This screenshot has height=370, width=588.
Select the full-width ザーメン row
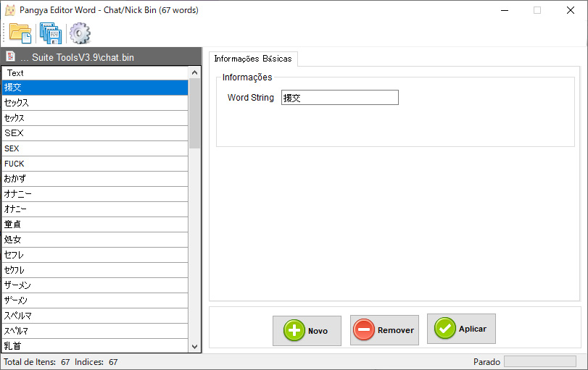point(95,285)
